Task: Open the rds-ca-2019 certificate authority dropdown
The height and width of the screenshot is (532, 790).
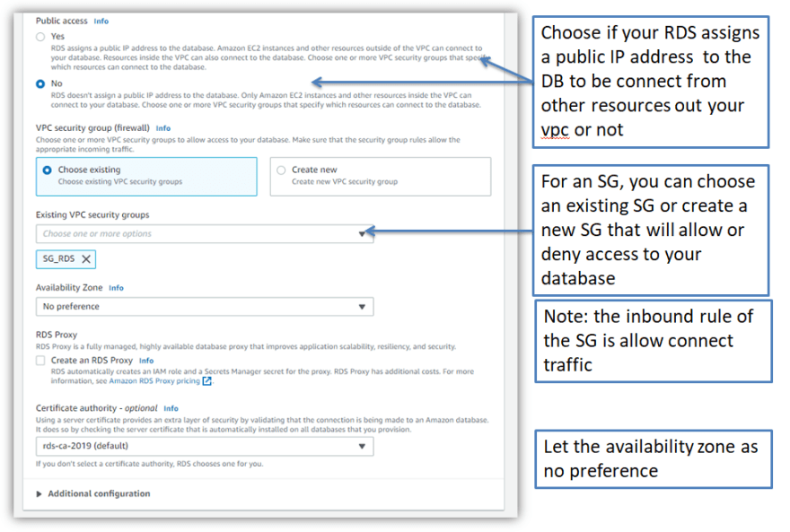Action: point(205,446)
